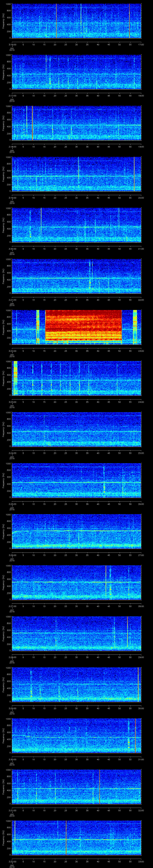Click the 3:18:00 start time label
The image size is (153, 868).
tap(12, 147)
